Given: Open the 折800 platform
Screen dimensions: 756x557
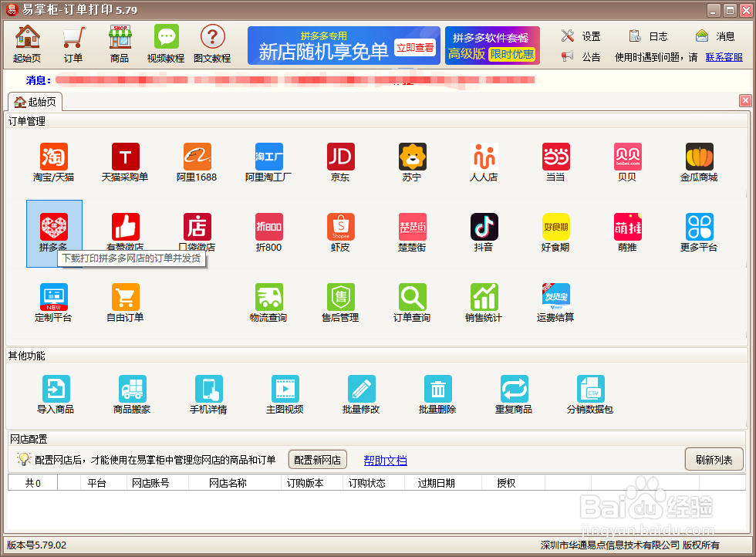Looking at the screenshot, I should 268,232.
